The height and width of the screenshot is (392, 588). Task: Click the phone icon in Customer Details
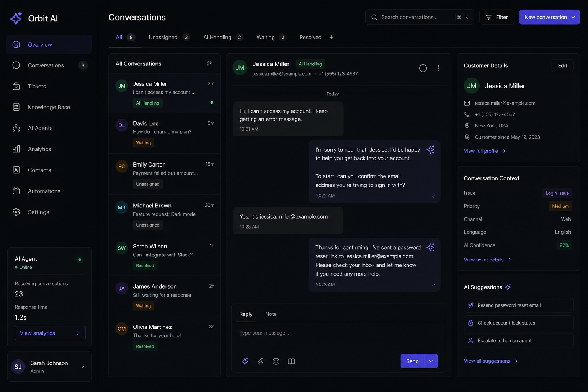pos(467,114)
